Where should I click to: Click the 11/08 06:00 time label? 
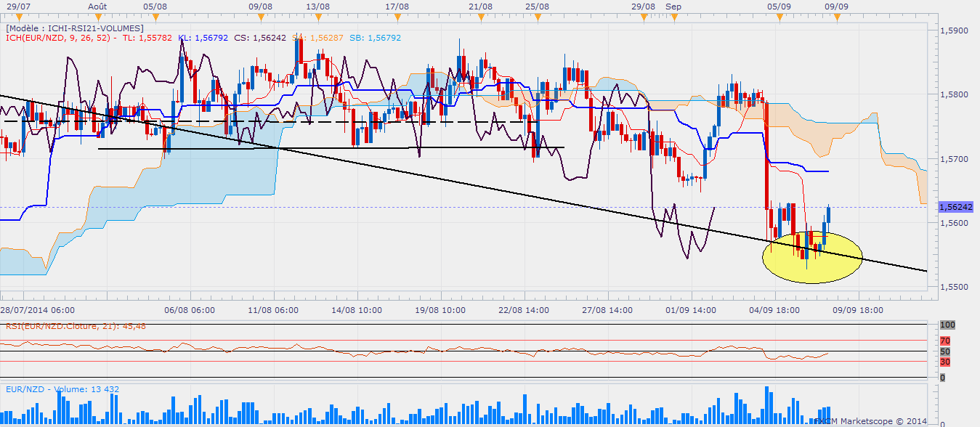pos(274,309)
